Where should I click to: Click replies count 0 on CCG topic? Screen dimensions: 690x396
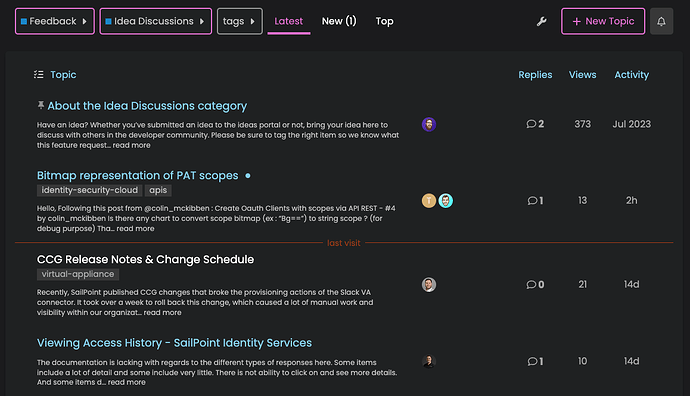[x=535, y=285]
